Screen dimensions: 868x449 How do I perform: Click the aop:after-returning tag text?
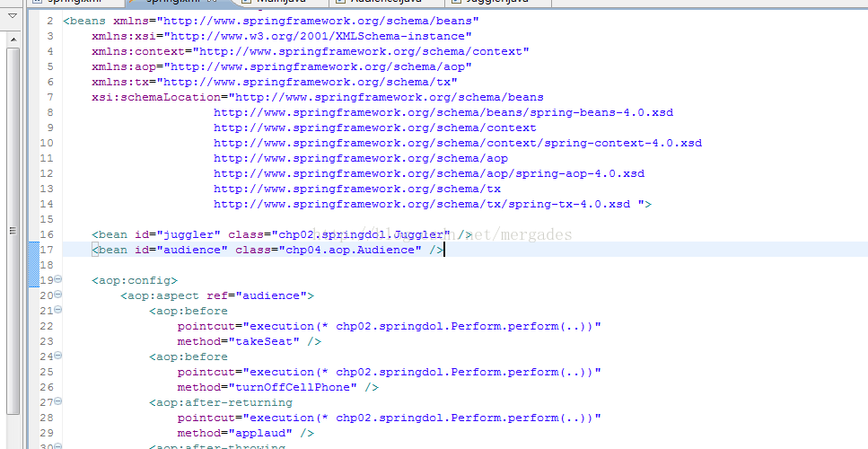(221, 402)
